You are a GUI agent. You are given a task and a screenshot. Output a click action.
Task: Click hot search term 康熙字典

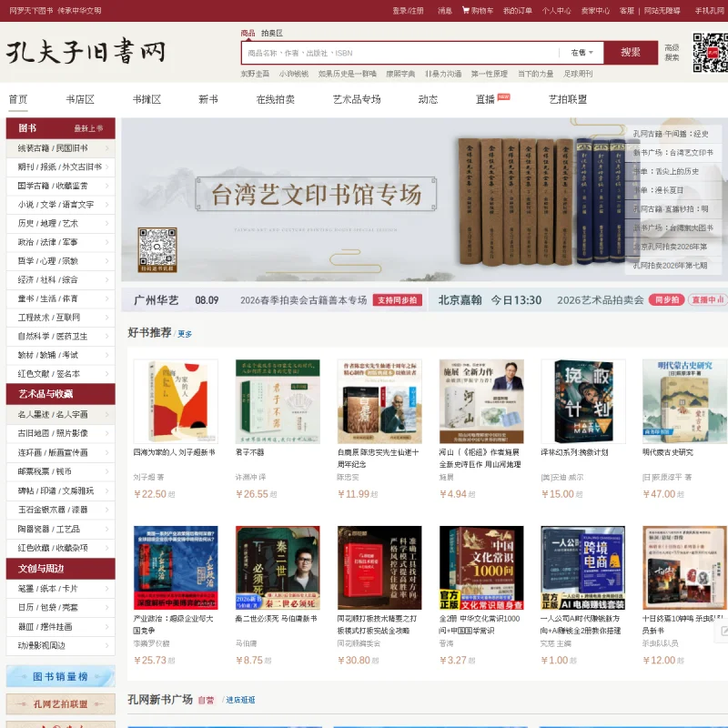point(400,74)
